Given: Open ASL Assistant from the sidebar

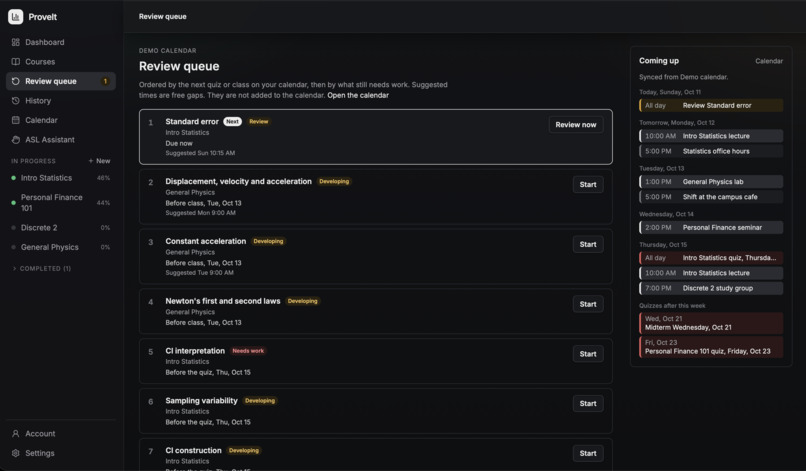Looking at the screenshot, I should click(x=61, y=140).
